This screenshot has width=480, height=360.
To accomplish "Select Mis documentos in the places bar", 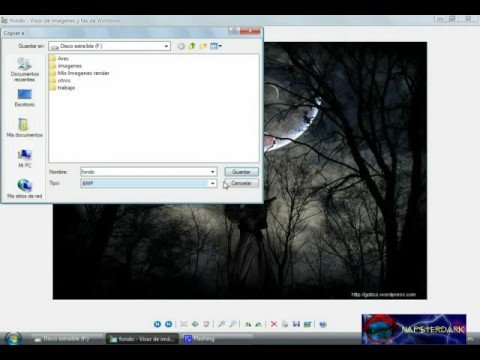I will coord(24,128).
